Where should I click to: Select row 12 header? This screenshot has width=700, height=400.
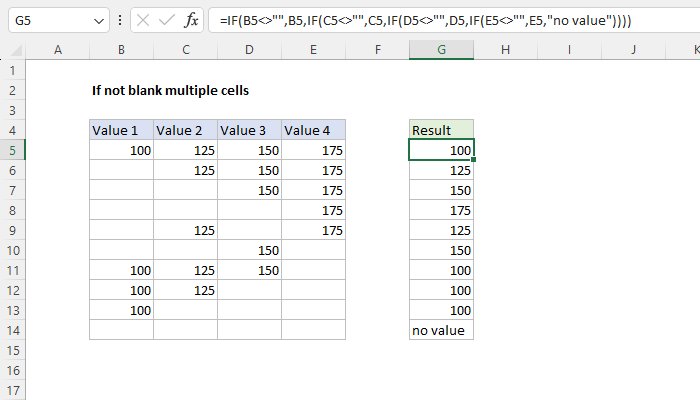coord(12,291)
